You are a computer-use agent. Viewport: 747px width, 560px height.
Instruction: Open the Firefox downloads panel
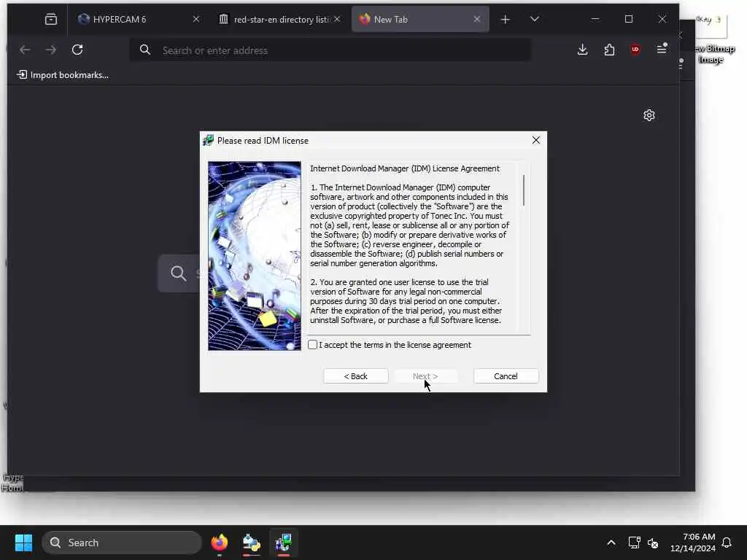coord(582,50)
